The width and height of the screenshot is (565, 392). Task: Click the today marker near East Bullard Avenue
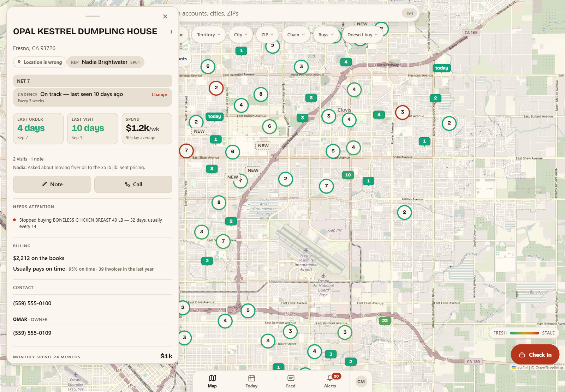point(214,116)
